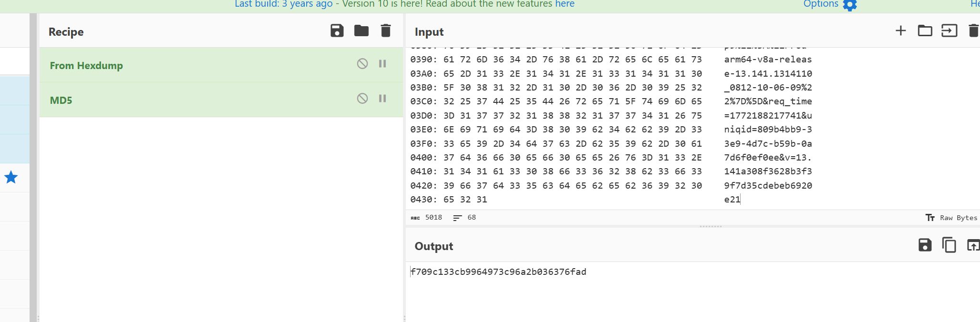Click the input/output pane divider handle
The image size is (980, 322).
pos(710,227)
